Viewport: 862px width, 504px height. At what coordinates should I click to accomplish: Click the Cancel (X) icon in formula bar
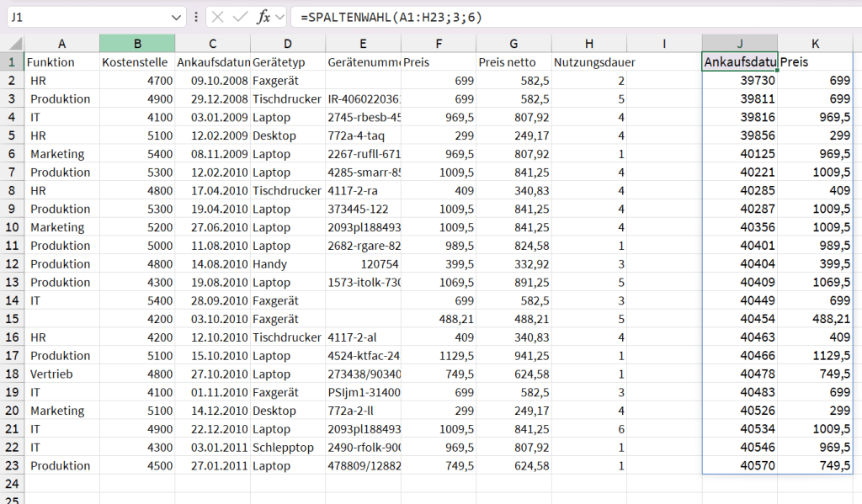click(218, 17)
